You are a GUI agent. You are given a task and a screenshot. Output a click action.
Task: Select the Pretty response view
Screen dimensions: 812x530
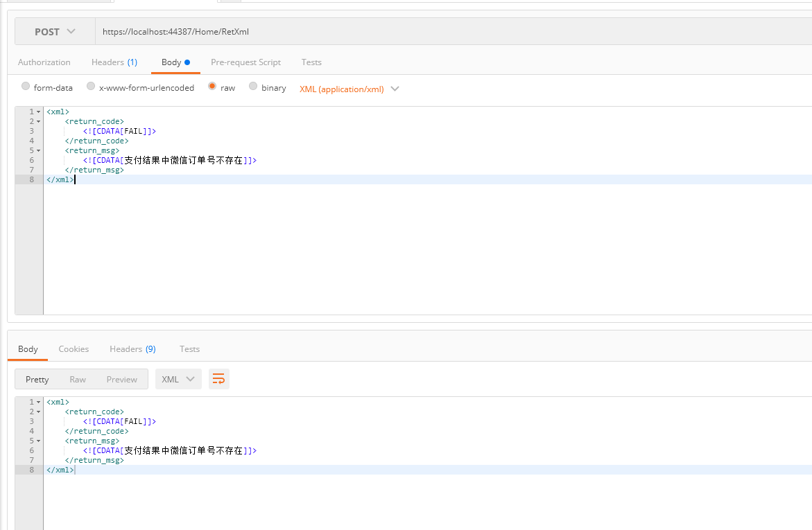click(x=37, y=379)
